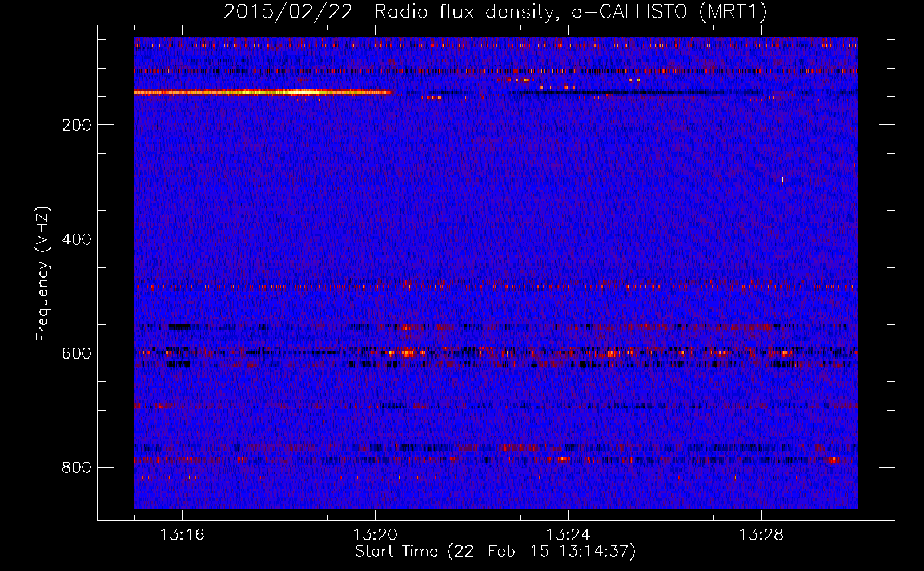Screen dimensions: 924x571
Task: Click the 13:28 time tick label
Action: pos(761,535)
